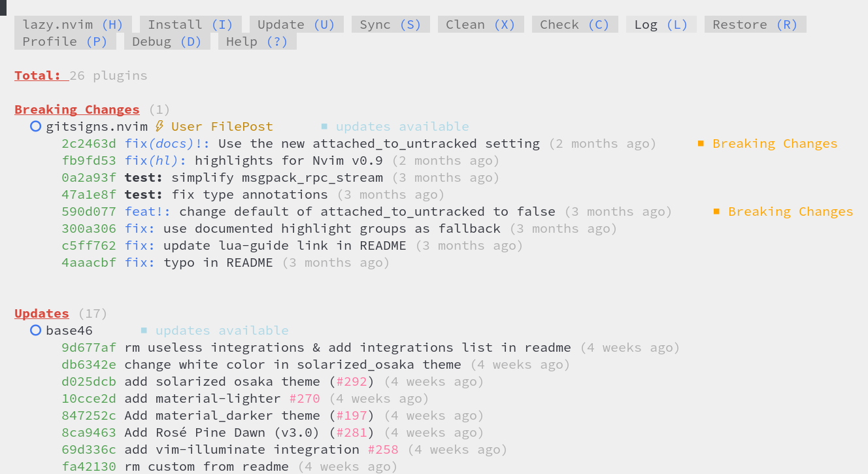Run Sync (S) from the top bar
868x474 pixels.
(390, 25)
